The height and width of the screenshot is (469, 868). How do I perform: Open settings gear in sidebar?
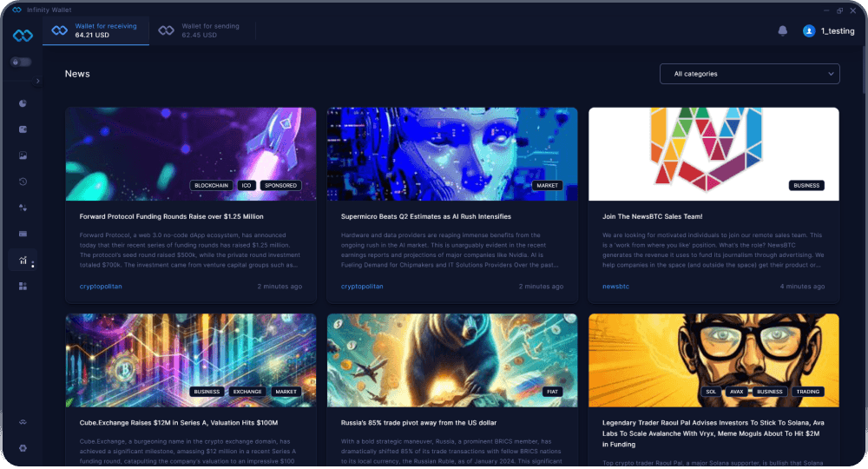point(23,448)
